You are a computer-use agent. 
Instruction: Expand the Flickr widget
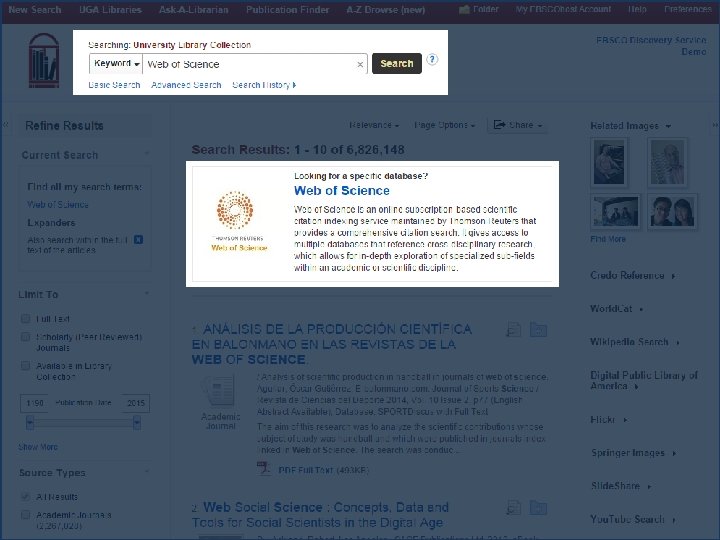[625, 420]
